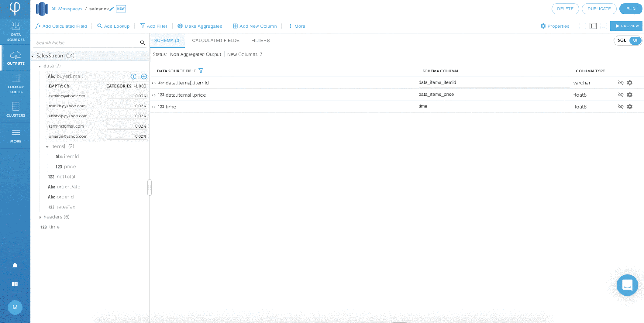Image resolution: width=644 pixels, height=323 pixels.
Task: Open settings gear for data_items_price row
Action: [x=630, y=95]
